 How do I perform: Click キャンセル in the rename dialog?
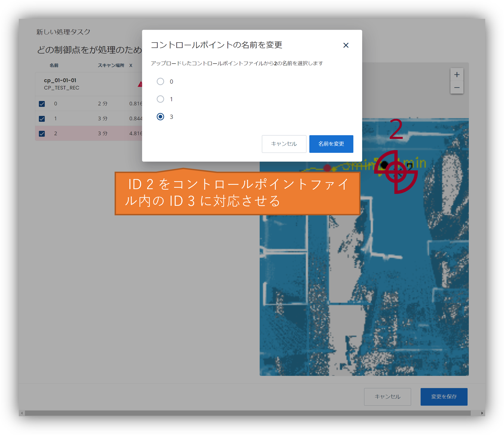(x=284, y=144)
